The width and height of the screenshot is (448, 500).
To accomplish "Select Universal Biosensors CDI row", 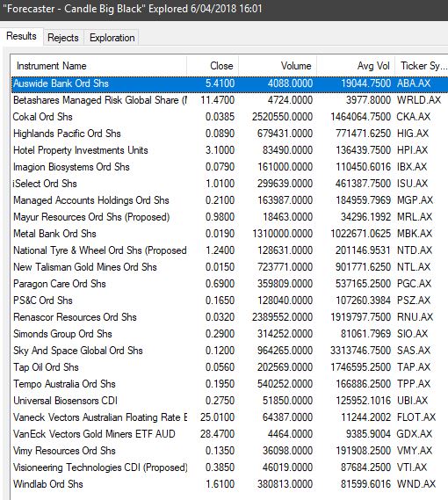I will coord(229,401).
